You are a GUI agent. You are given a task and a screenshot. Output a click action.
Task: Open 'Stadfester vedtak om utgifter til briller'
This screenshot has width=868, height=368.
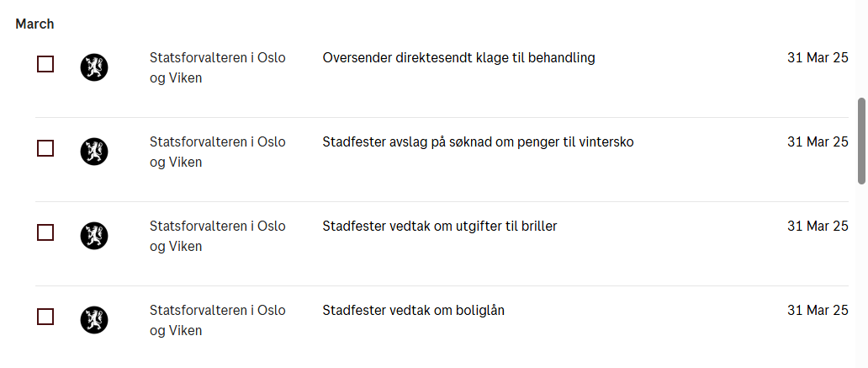point(440,227)
